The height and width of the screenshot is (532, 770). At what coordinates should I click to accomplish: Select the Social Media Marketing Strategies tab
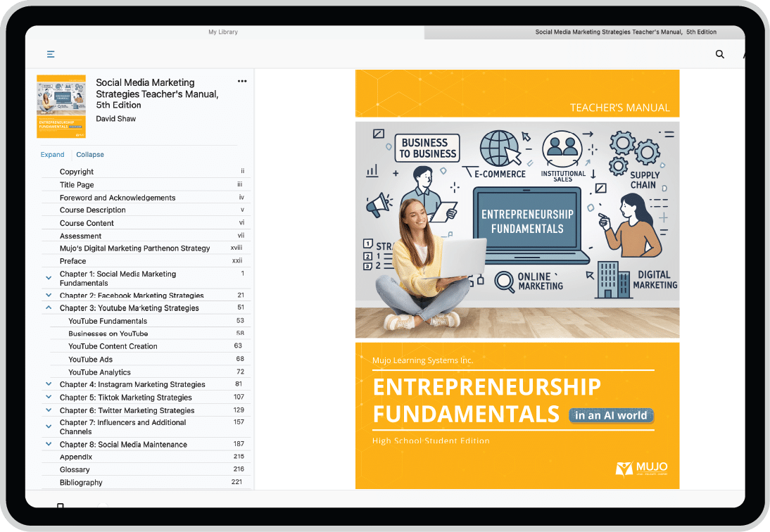626,32
